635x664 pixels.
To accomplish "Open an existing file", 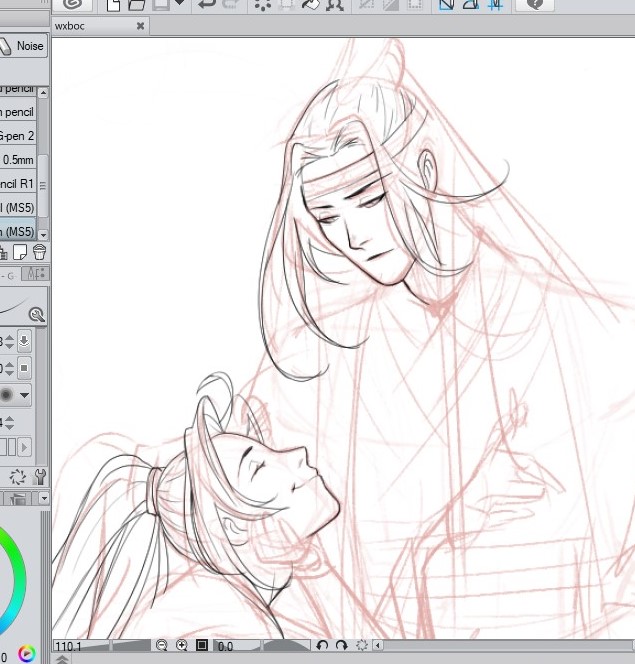I will pyautogui.click(x=136, y=5).
